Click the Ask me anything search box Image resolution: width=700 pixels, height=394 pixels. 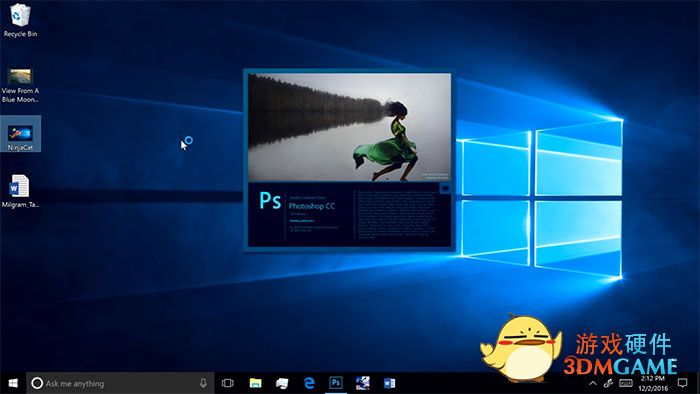tap(120, 383)
